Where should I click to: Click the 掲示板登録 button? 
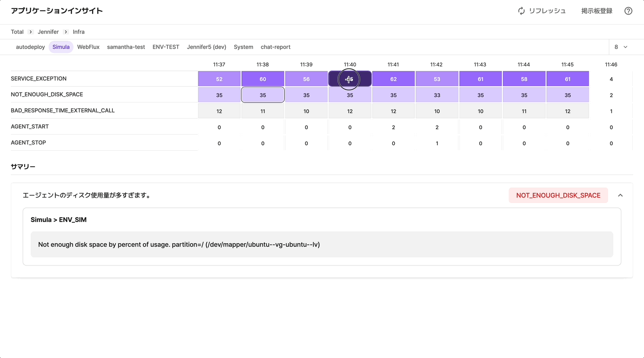pyautogui.click(x=596, y=11)
